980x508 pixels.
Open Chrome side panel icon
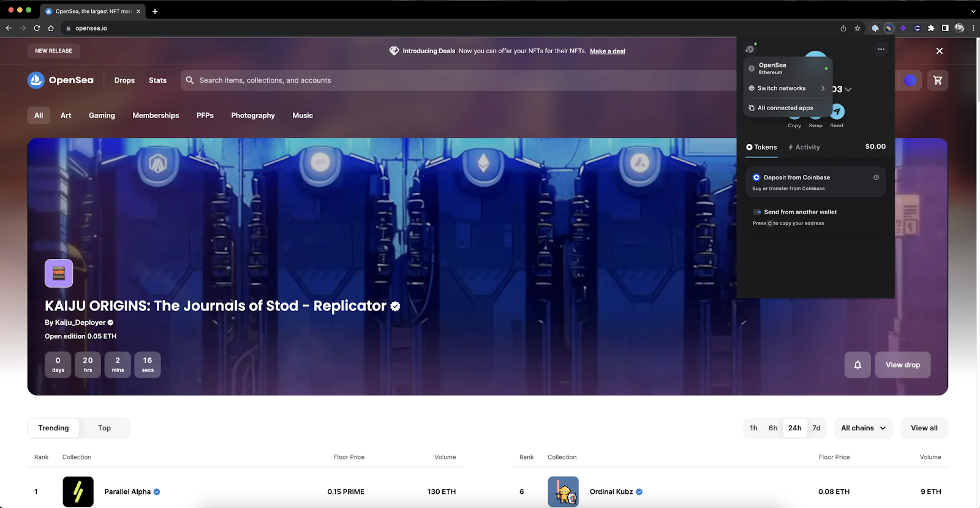click(x=945, y=28)
